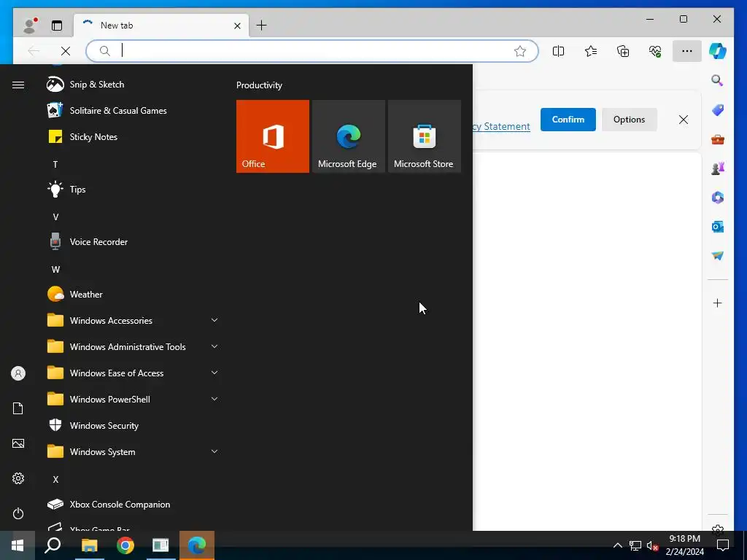
Task: Open the Microsoft Store tile
Action: coord(425,136)
